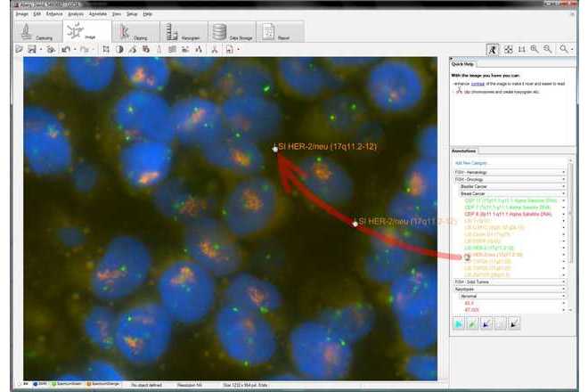
Task: Toggle the DAPI channel in status bar
Action: click(x=40, y=385)
